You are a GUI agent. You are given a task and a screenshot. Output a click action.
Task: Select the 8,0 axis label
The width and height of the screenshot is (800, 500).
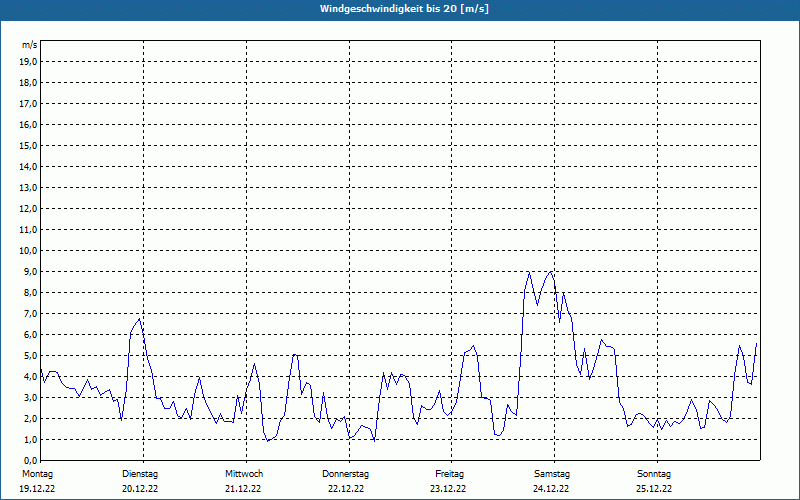pyautogui.click(x=30, y=292)
